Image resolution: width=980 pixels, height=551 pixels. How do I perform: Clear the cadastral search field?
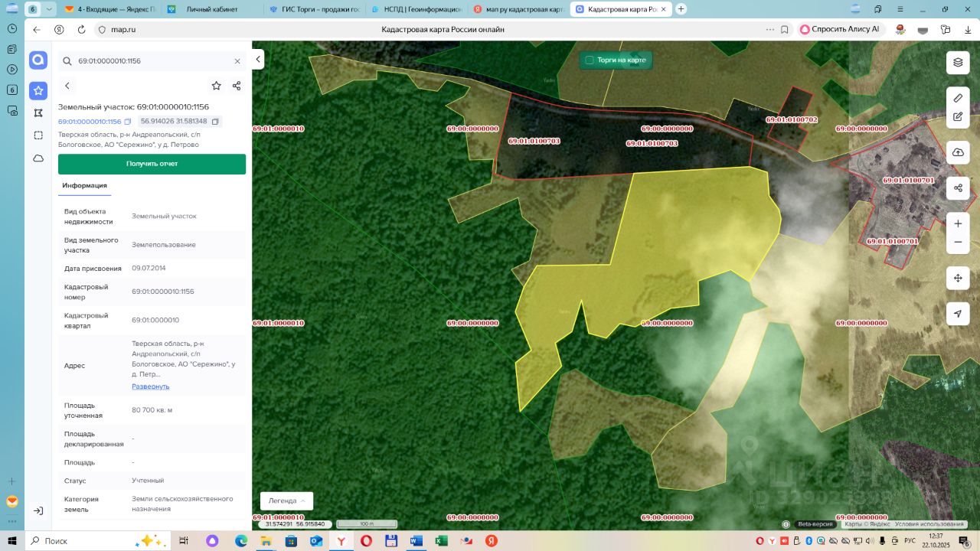(x=237, y=61)
